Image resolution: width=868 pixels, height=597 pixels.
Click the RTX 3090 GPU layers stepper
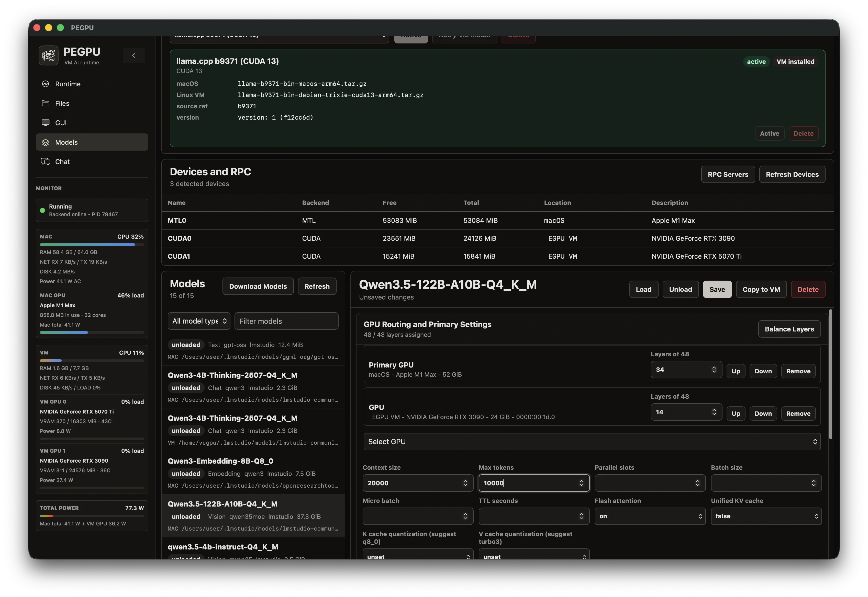coord(714,412)
